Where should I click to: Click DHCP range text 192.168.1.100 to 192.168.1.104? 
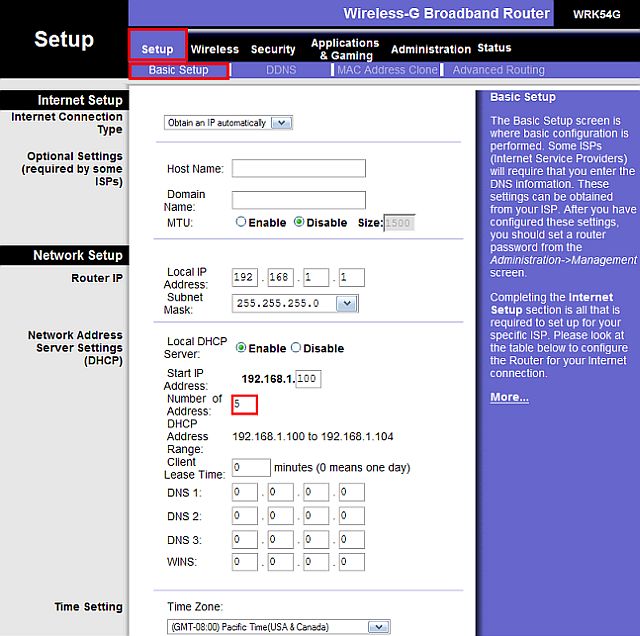313,436
